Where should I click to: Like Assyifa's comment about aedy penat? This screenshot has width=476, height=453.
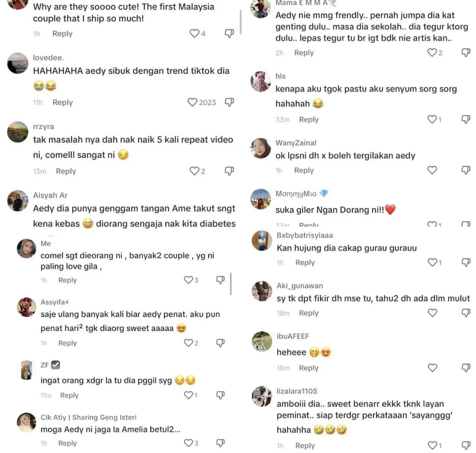coord(188,343)
